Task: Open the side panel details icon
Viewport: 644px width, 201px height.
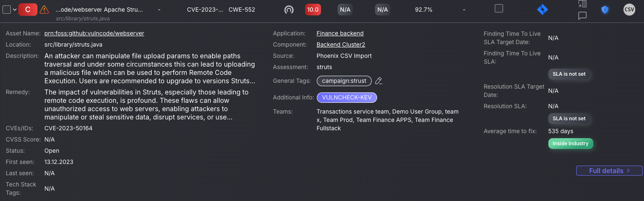Action: 582,4
